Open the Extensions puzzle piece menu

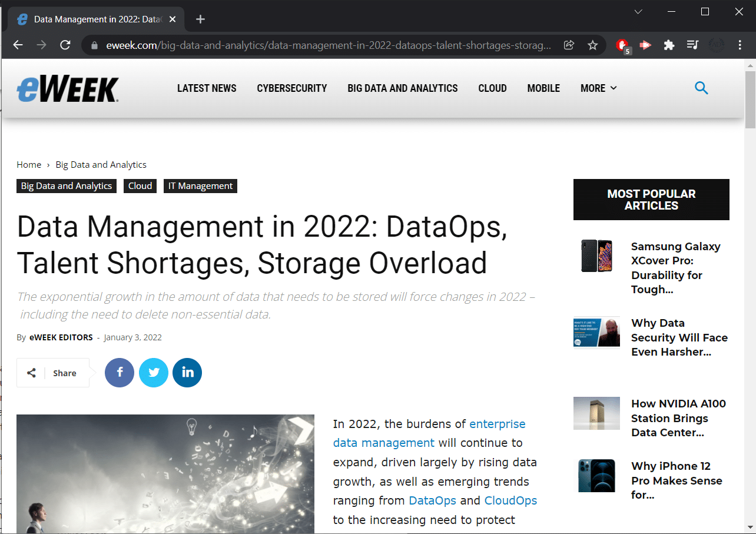[x=669, y=45]
